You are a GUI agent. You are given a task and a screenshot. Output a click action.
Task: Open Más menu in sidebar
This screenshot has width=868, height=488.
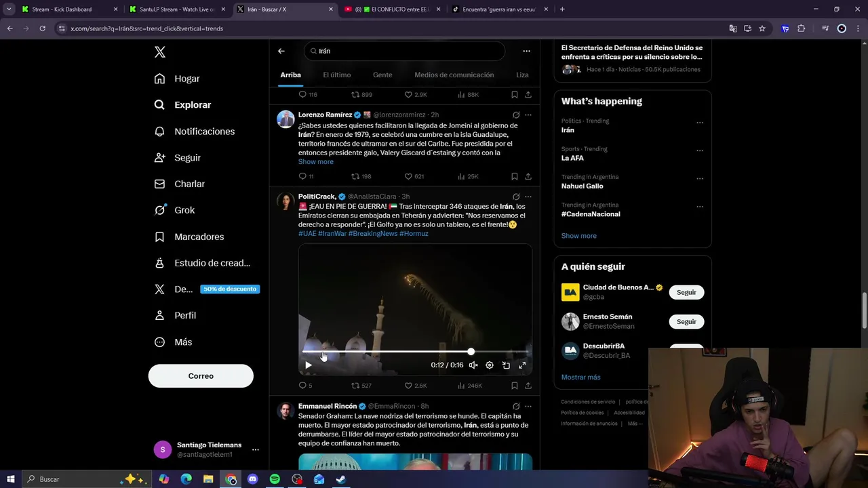click(x=173, y=342)
